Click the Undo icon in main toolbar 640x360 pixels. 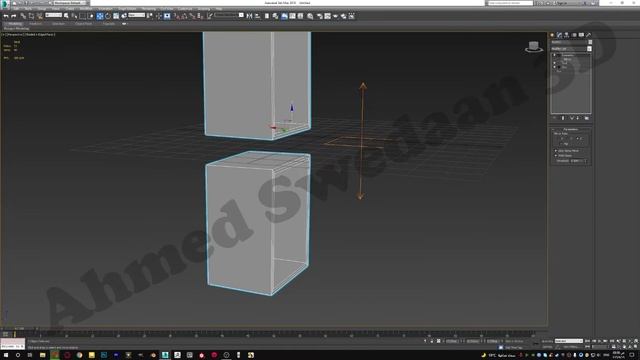point(6,16)
